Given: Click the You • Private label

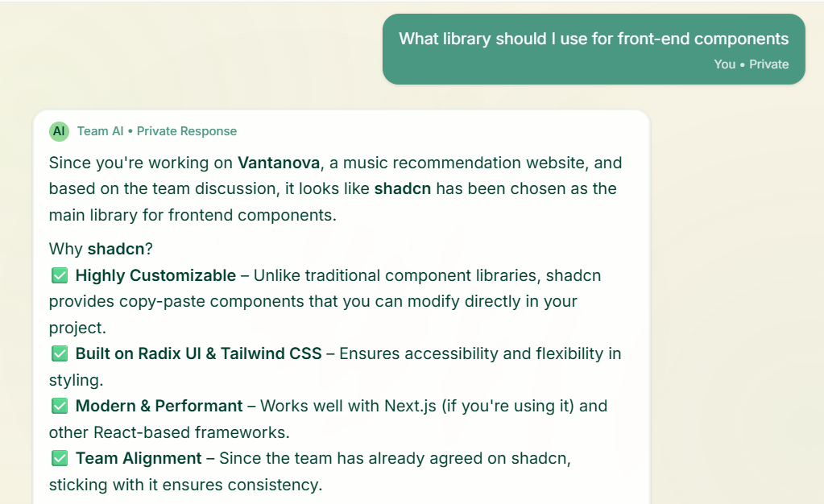Looking at the screenshot, I should coord(751,64).
